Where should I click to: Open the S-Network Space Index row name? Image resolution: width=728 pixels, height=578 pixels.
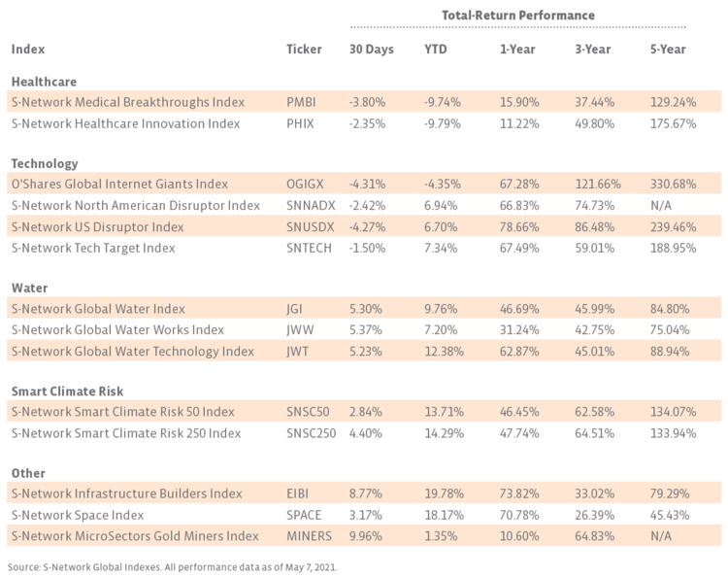click(78, 515)
